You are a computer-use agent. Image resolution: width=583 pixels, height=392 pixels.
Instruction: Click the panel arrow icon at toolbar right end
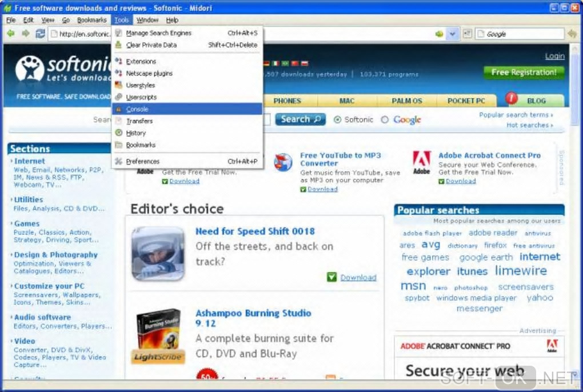point(572,34)
